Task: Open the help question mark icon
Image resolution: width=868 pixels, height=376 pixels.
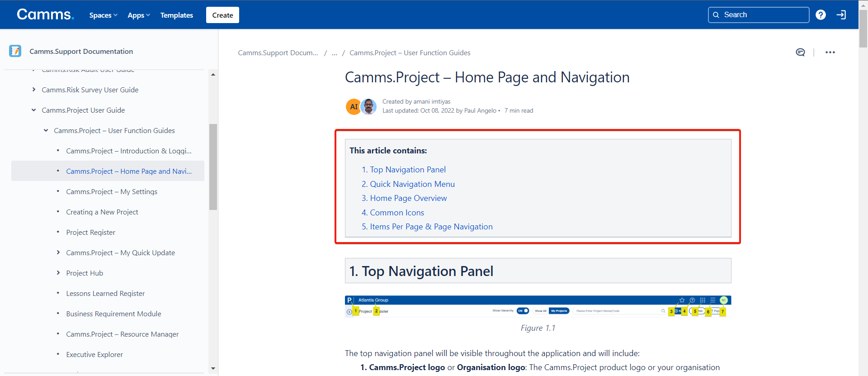Action: tap(821, 15)
